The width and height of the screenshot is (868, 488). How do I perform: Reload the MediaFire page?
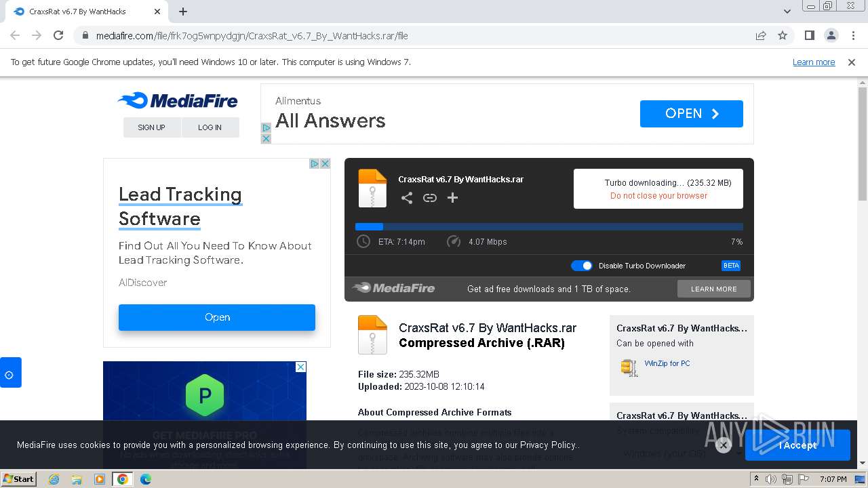coord(58,35)
